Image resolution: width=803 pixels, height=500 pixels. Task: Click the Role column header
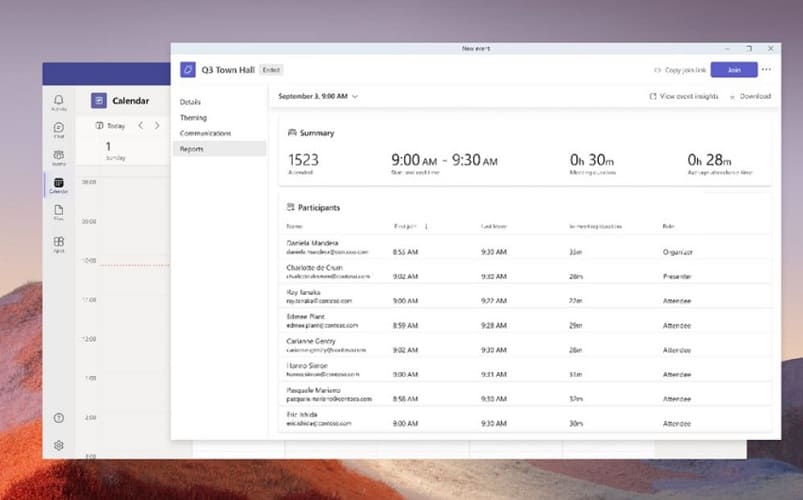coord(668,226)
